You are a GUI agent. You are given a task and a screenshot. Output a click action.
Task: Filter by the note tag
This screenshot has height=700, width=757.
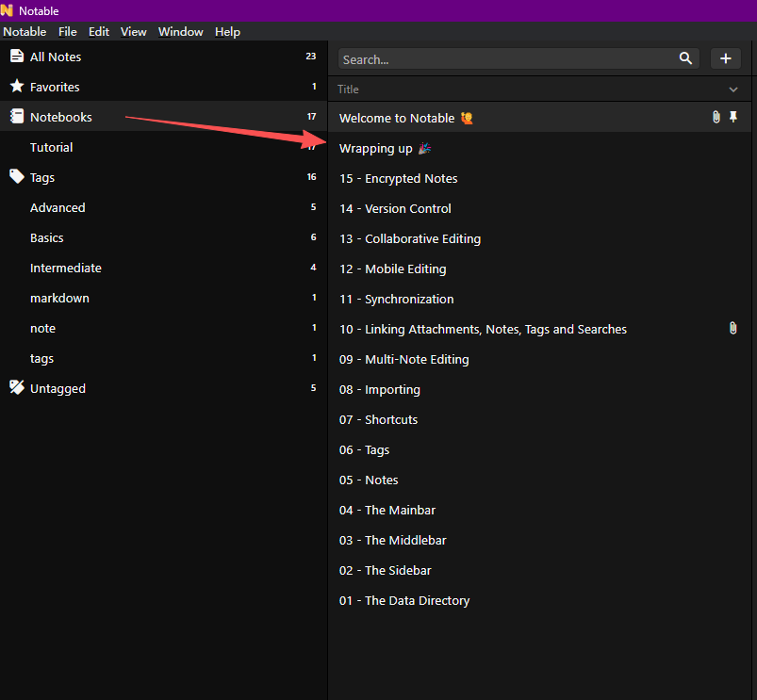(x=164, y=328)
